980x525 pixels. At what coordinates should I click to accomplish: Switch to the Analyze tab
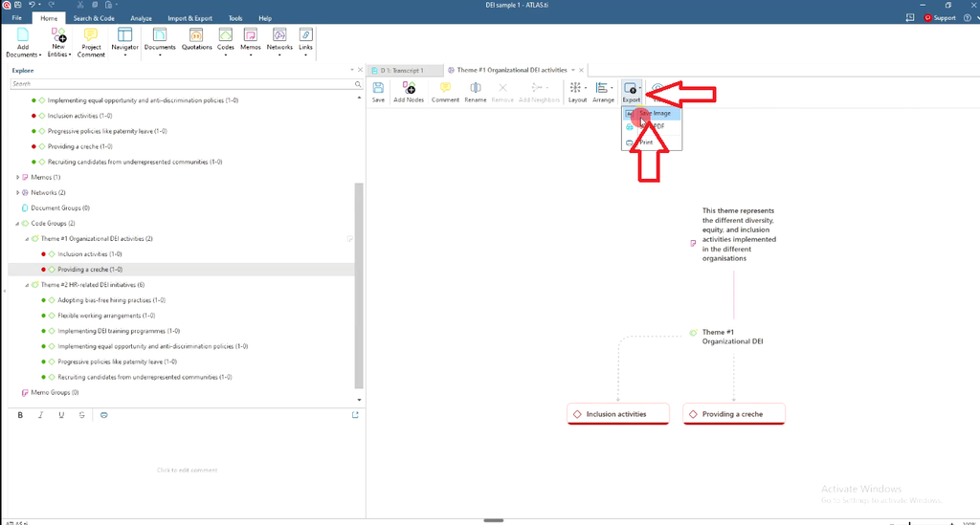[142, 18]
